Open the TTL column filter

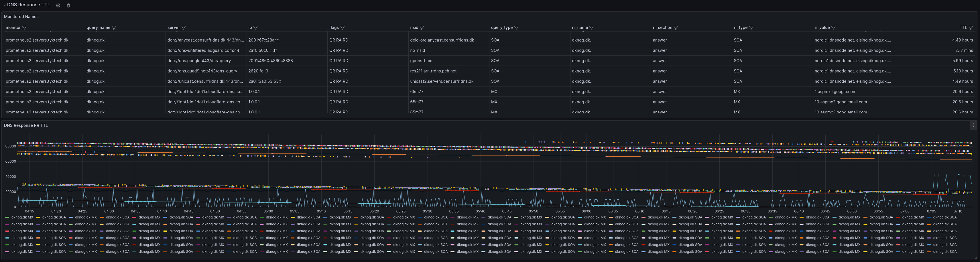click(971, 28)
